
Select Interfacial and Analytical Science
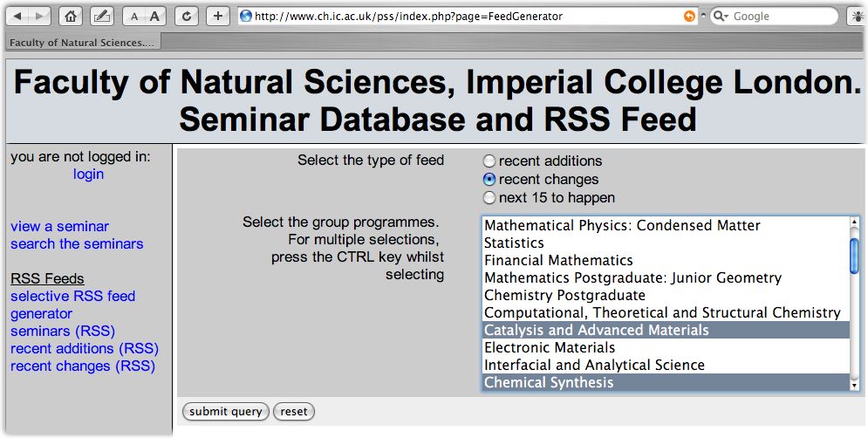[666, 365]
